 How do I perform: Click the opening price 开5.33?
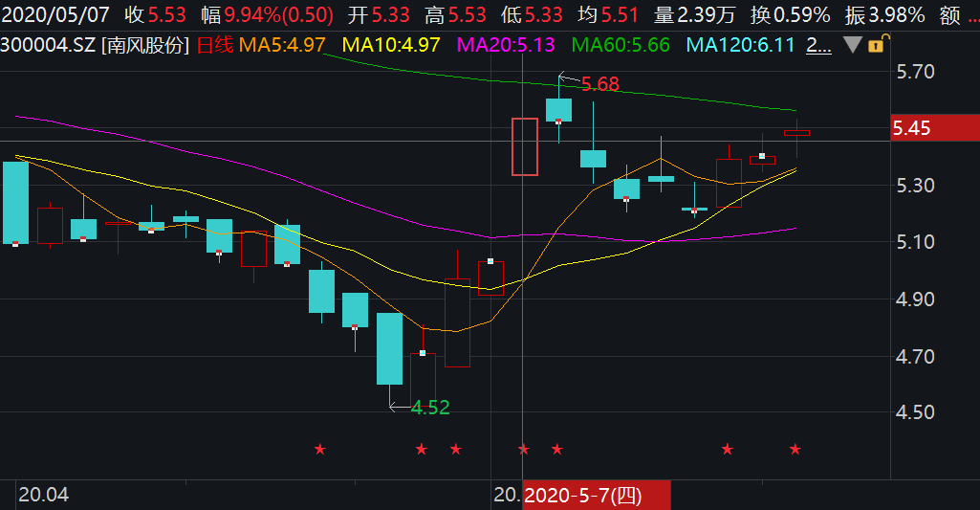(378, 14)
